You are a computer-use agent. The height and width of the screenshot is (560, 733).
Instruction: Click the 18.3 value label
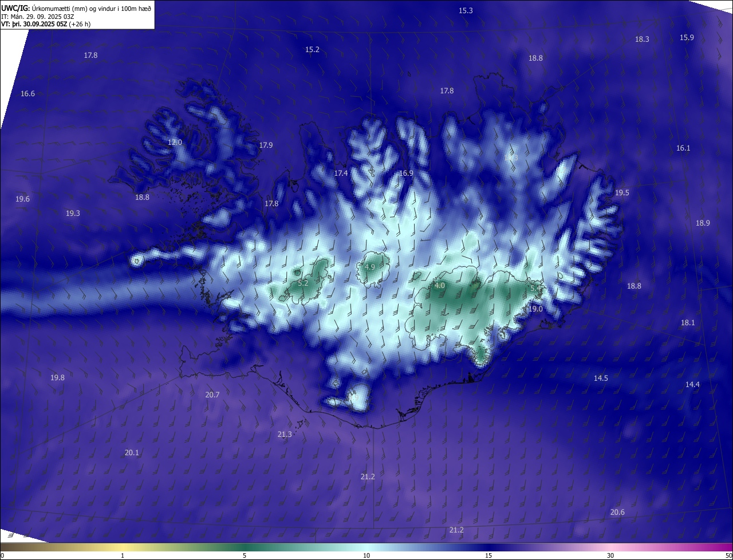coord(642,40)
